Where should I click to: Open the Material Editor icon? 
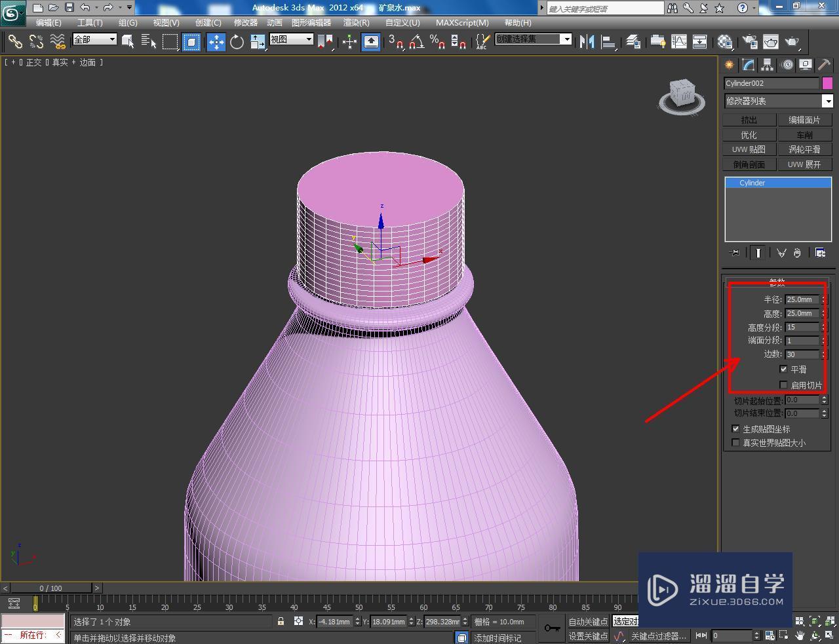coord(724,42)
